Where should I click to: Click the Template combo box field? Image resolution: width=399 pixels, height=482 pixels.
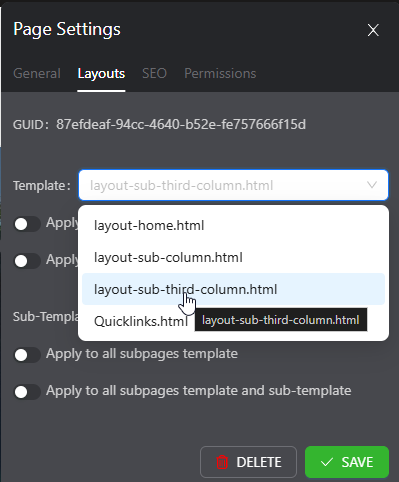coord(233,185)
